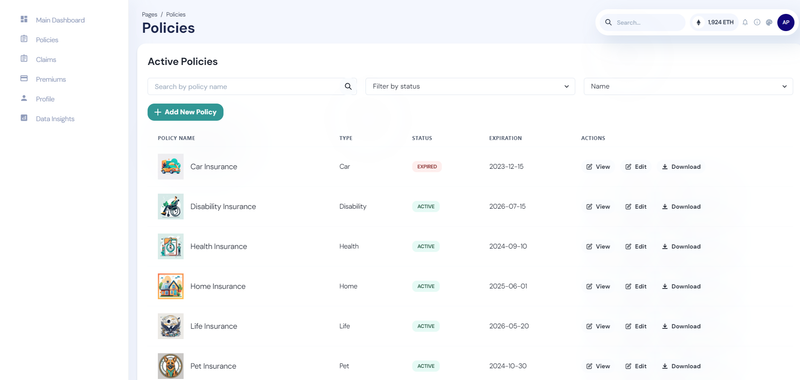Open the AP user avatar
This screenshot has height=380, width=800.
pyautogui.click(x=786, y=22)
